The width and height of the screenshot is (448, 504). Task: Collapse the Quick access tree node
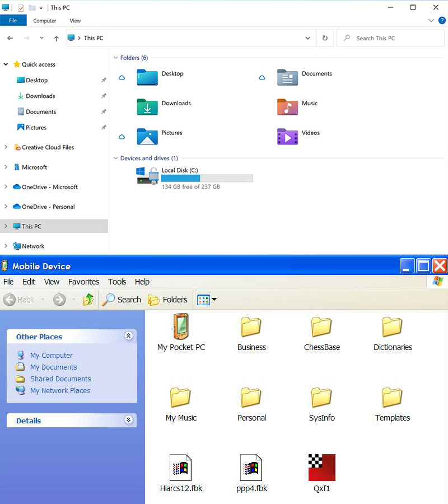[6, 64]
